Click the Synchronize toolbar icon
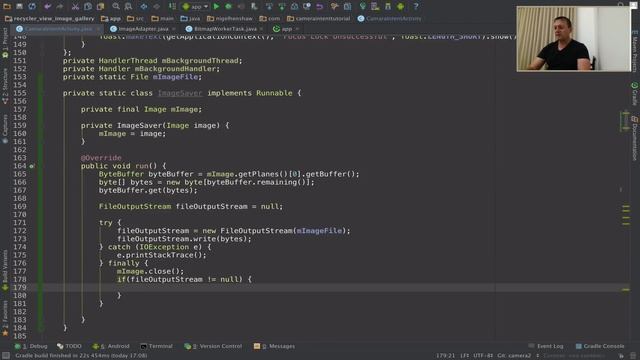640x360 pixels. [x=32, y=6]
